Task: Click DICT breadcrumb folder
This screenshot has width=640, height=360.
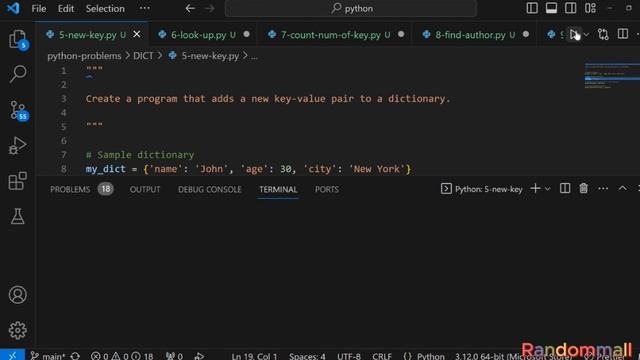Action: click(x=143, y=56)
